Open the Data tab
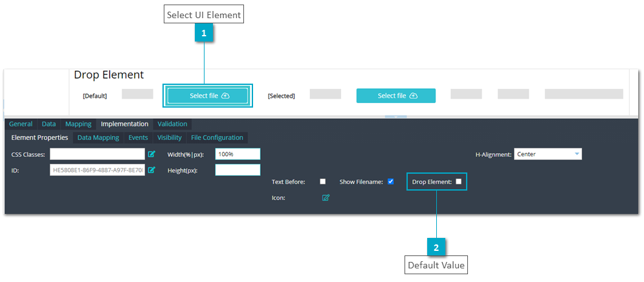Image resolution: width=644 pixels, height=282 pixels. click(x=49, y=124)
